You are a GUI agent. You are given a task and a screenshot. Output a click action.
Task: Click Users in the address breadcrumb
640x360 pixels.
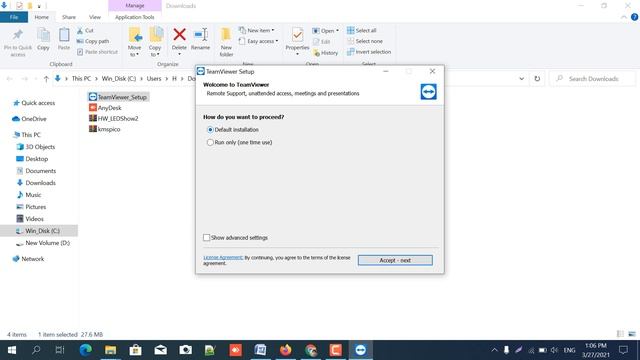(154, 79)
